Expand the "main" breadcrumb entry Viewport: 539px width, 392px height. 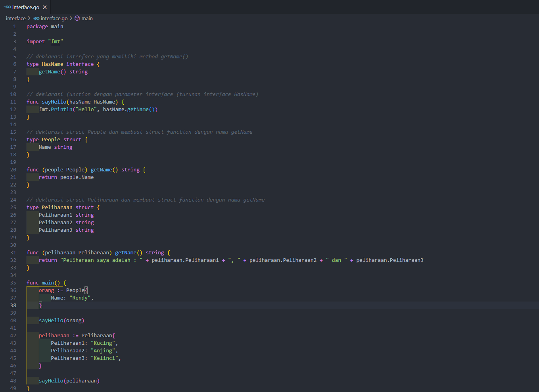click(87, 18)
